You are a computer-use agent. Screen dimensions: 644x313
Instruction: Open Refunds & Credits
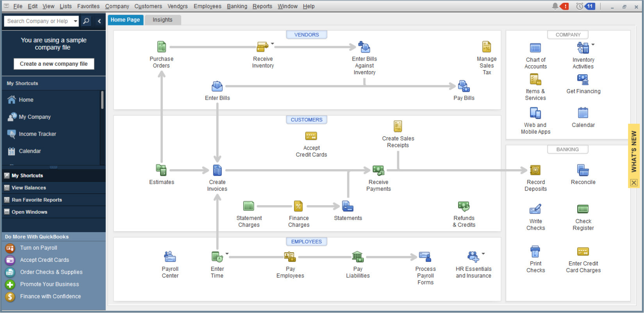pyautogui.click(x=464, y=206)
